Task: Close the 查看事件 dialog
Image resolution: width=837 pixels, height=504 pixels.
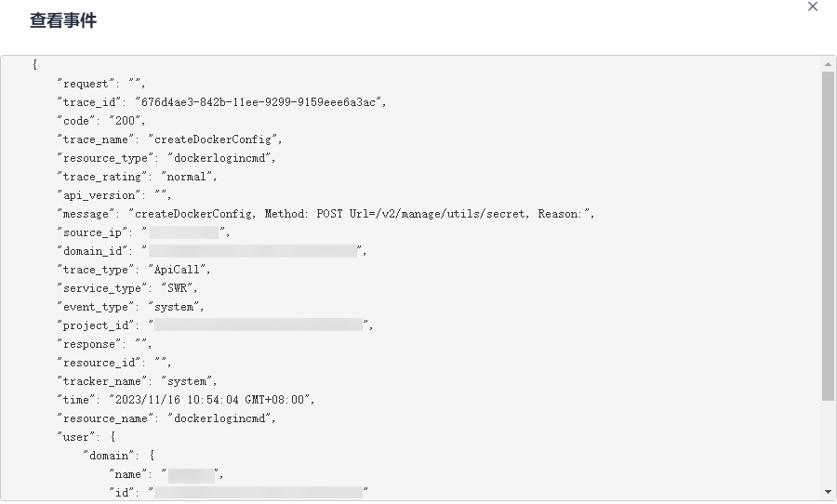Action: coord(813,7)
